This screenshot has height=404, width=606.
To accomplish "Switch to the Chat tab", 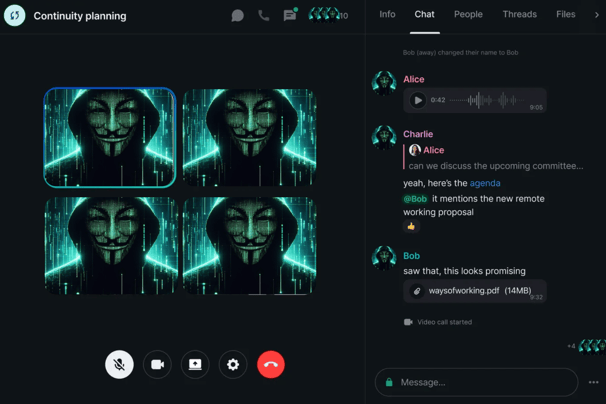I will (424, 14).
